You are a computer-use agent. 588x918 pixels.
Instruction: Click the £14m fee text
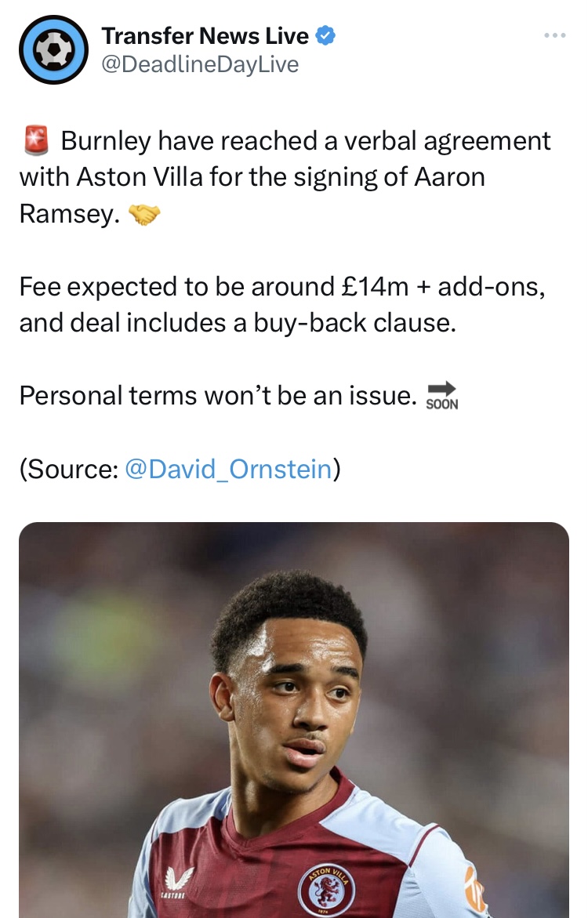point(375,287)
